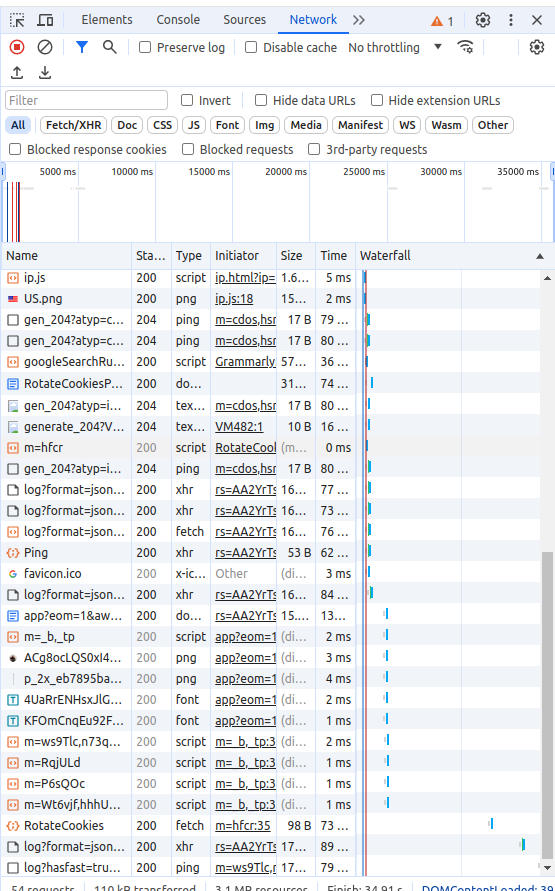Activate inspect element picker icon
This screenshot has width=555, height=891.
tap(18, 20)
